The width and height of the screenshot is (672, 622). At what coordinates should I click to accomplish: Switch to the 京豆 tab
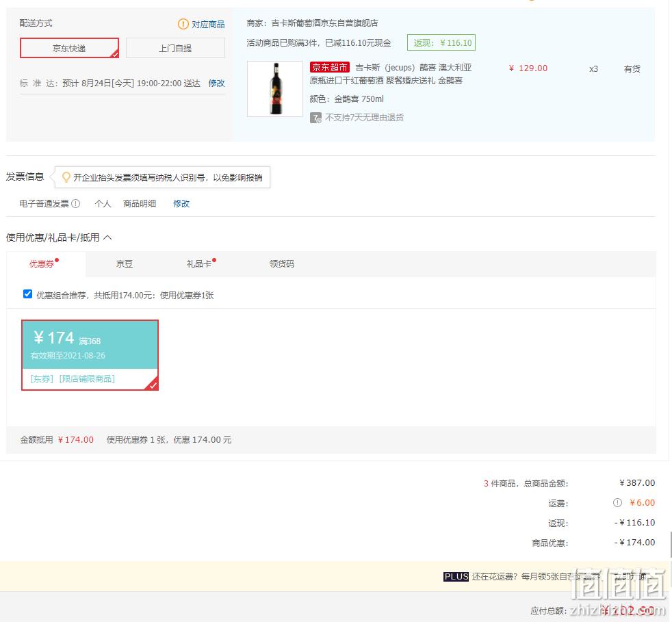click(x=125, y=263)
